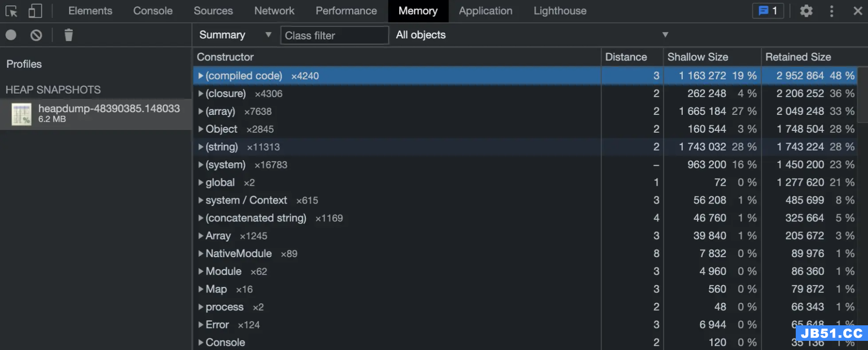Expand the system / Context row triangle
The height and width of the screenshot is (350, 868).
click(200, 200)
